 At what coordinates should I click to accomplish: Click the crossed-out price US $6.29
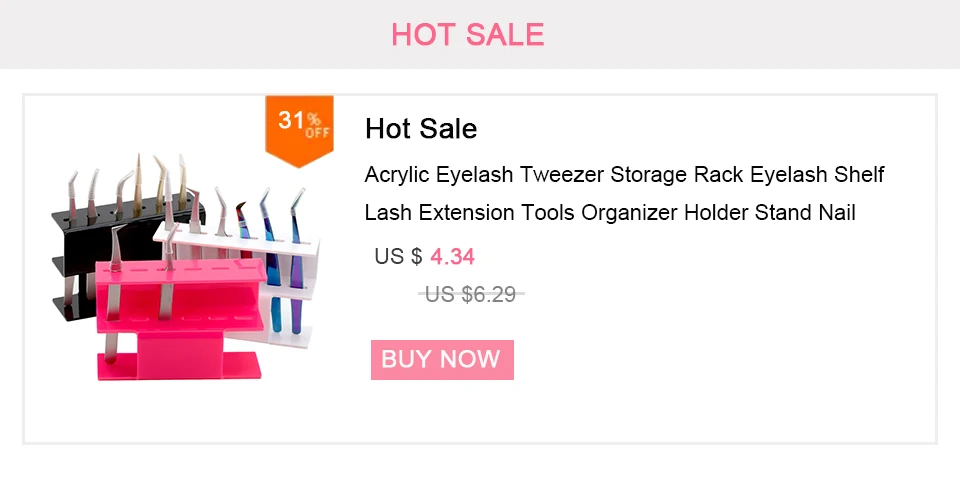tap(471, 294)
